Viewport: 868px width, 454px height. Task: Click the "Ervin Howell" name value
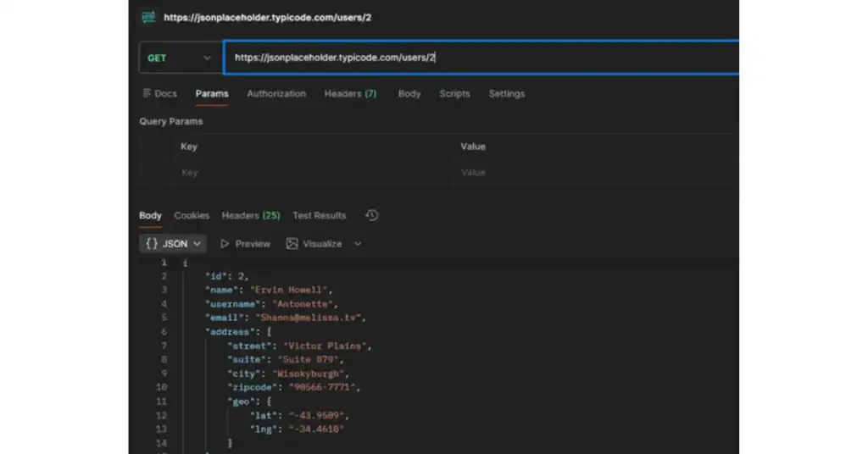click(289, 290)
